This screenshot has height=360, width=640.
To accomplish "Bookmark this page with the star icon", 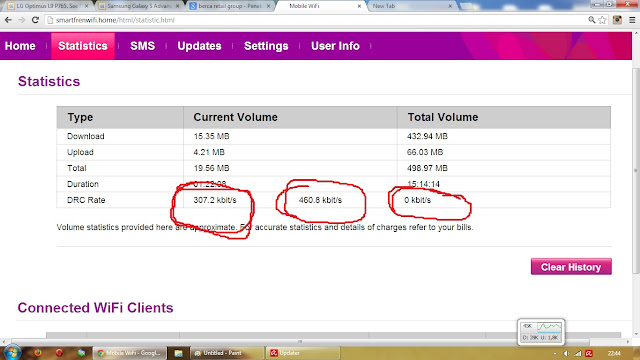I will point(602,20).
